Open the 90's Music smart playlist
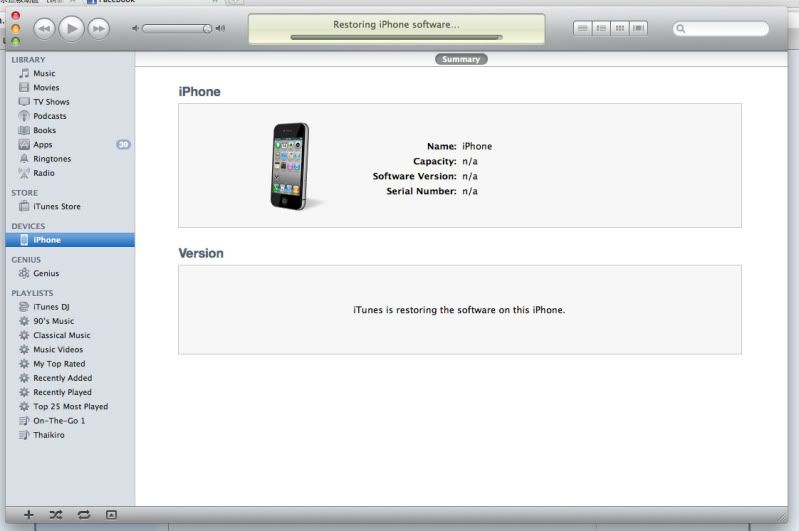The height and width of the screenshot is (531, 799). (54, 321)
